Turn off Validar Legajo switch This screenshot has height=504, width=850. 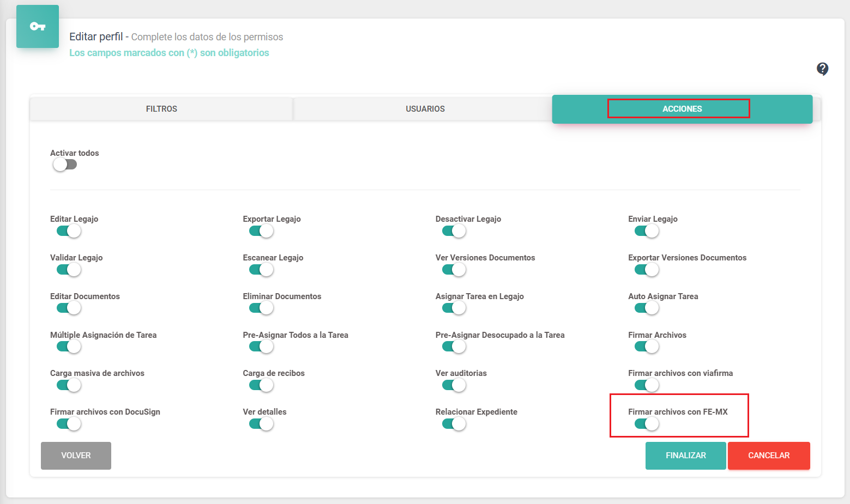(x=69, y=270)
